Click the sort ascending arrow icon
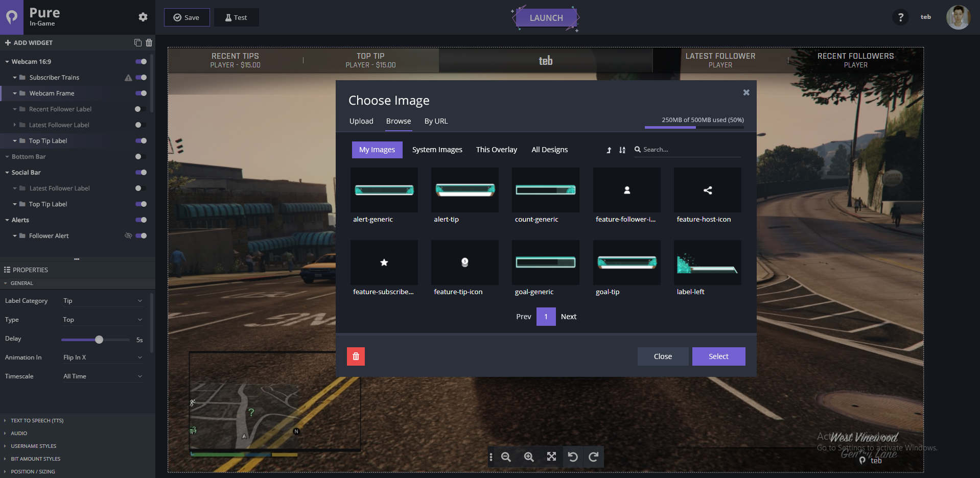Image resolution: width=980 pixels, height=478 pixels. click(x=609, y=150)
